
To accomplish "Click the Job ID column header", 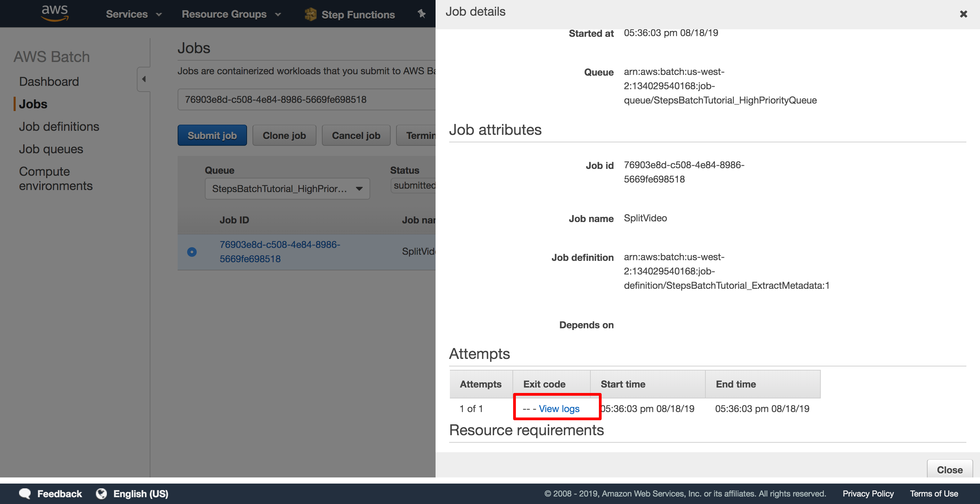I will click(234, 220).
